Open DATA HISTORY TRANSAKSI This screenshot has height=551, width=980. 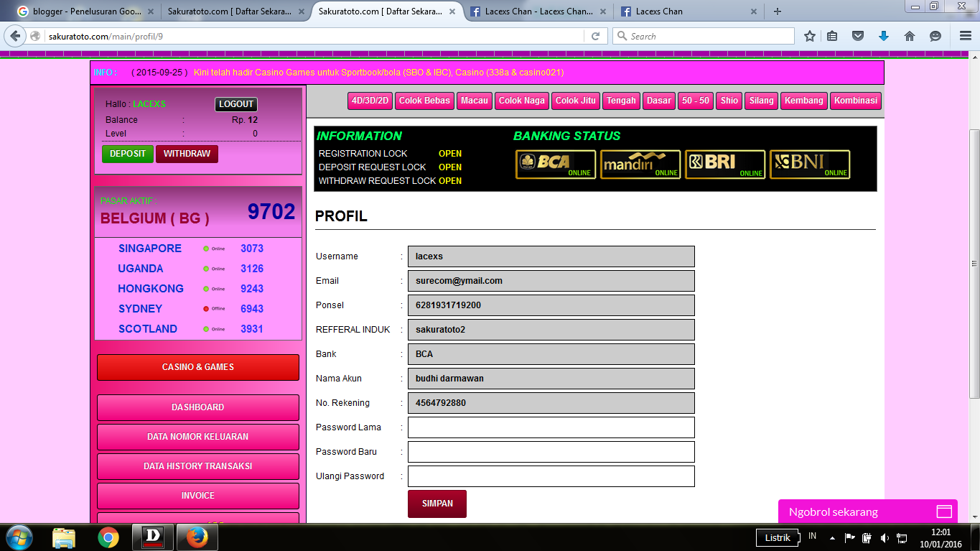point(198,466)
